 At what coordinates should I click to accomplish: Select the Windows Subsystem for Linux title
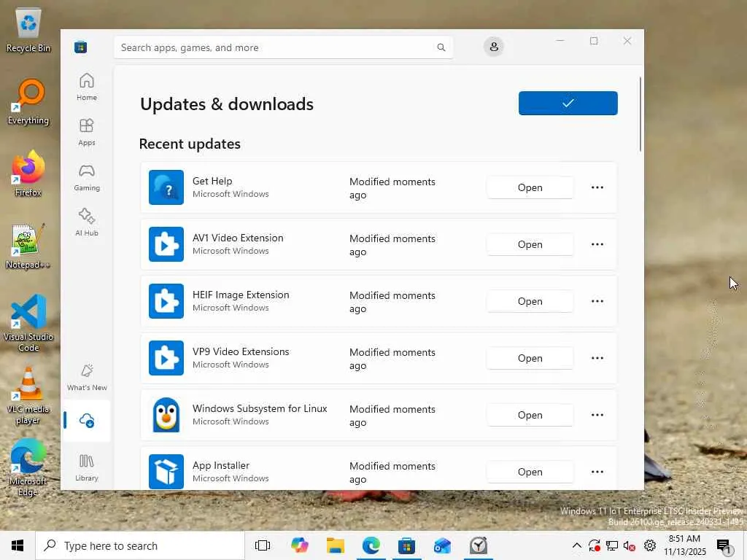(x=260, y=408)
